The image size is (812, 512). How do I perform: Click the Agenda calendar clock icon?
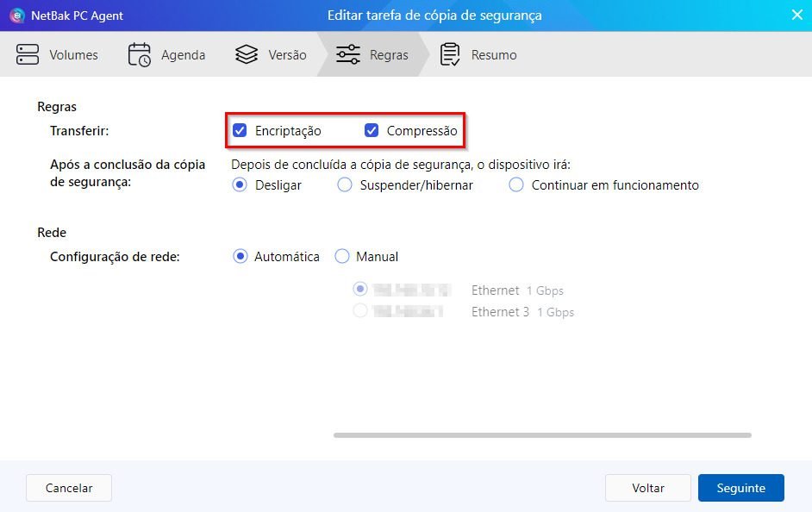140,55
